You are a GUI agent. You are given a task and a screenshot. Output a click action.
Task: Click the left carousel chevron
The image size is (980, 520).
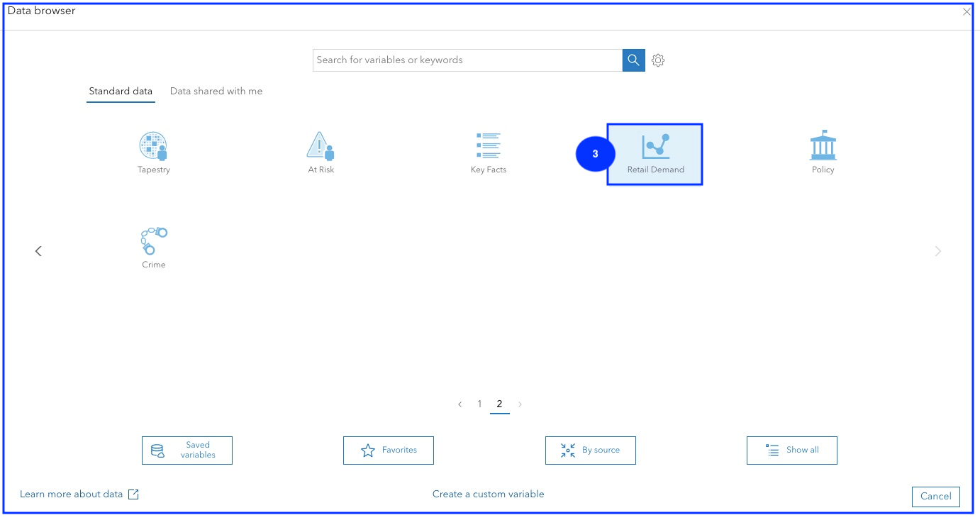coord(38,250)
